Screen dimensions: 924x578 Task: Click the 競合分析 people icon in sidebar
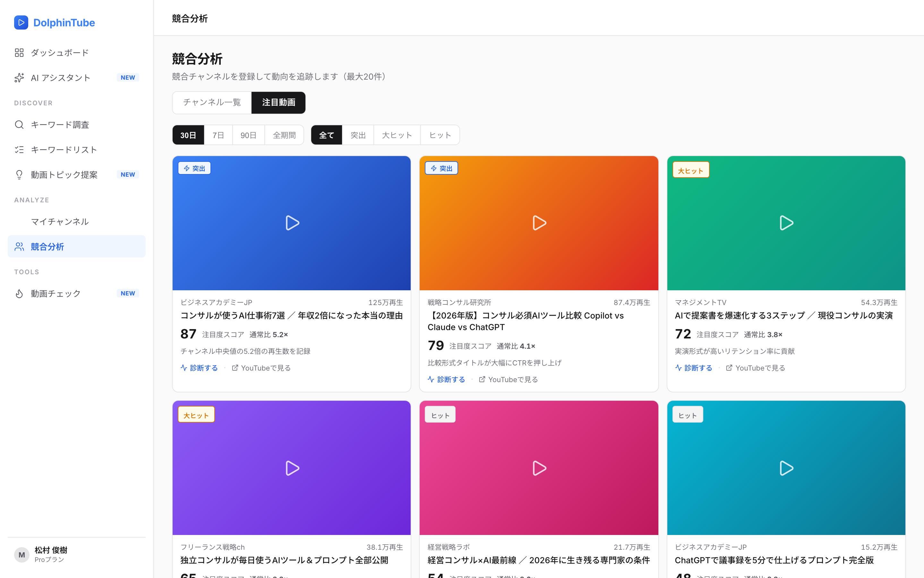click(19, 247)
